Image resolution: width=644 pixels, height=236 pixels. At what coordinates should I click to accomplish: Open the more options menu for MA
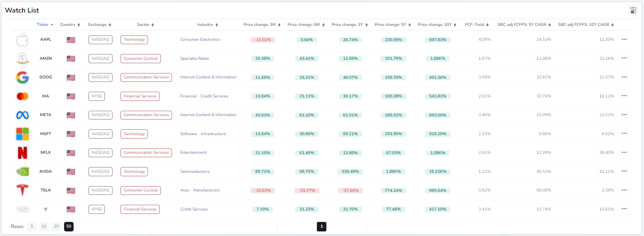coord(624,96)
